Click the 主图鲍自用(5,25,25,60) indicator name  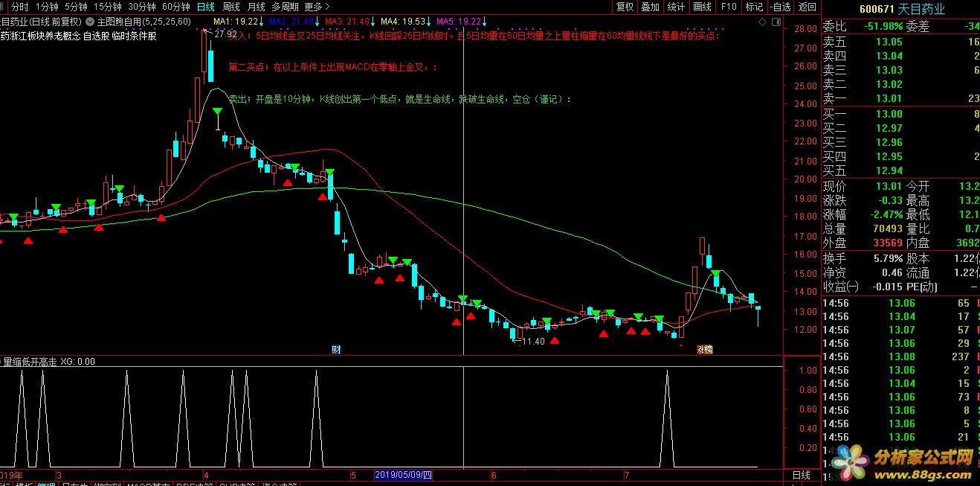[144, 22]
